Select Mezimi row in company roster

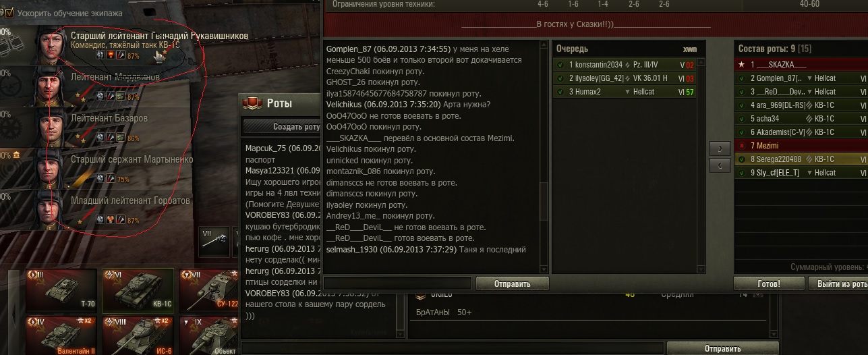[801, 146]
